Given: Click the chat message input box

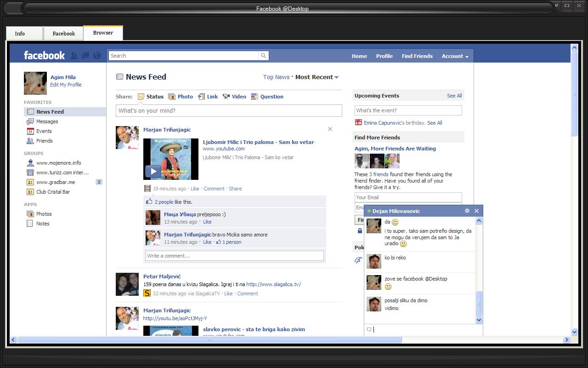Looking at the screenshot, I should tap(423, 329).
